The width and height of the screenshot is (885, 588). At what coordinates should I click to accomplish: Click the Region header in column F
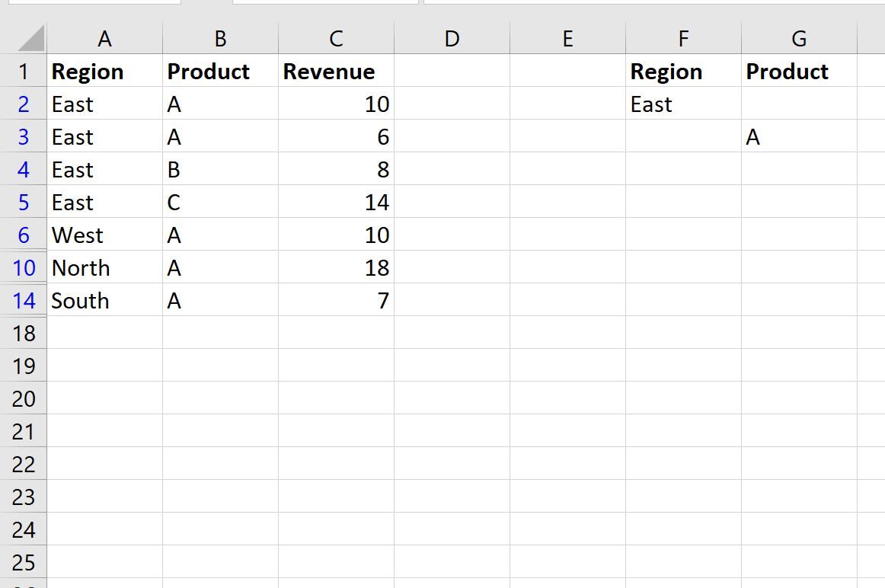point(683,71)
